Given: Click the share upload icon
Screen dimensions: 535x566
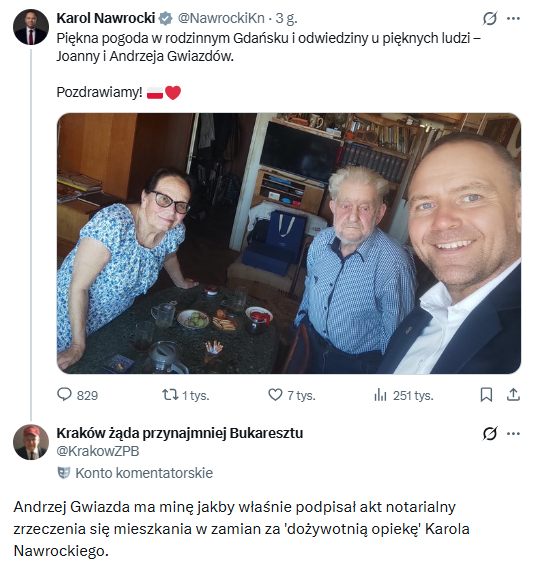Looking at the screenshot, I should coord(513,395).
